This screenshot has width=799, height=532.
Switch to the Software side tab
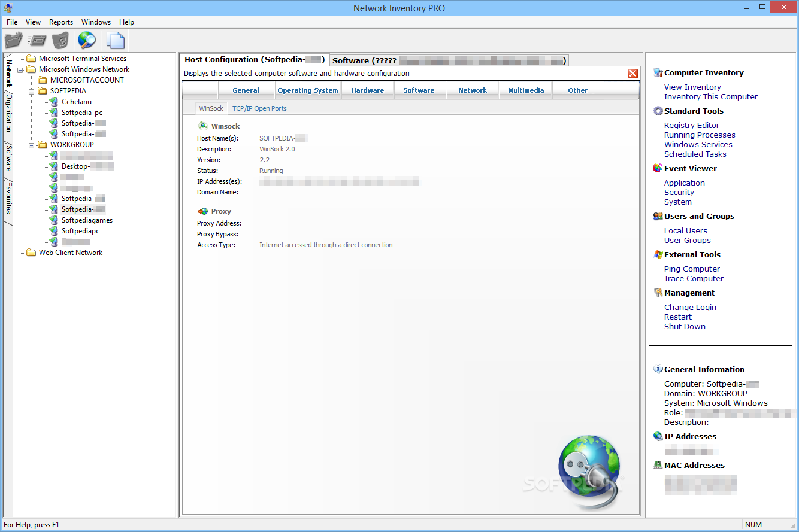coord(8,159)
